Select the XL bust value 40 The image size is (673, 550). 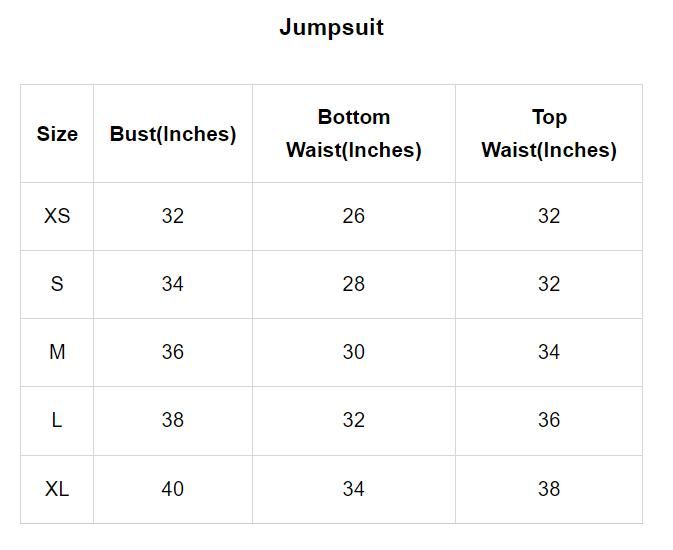(173, 489)
